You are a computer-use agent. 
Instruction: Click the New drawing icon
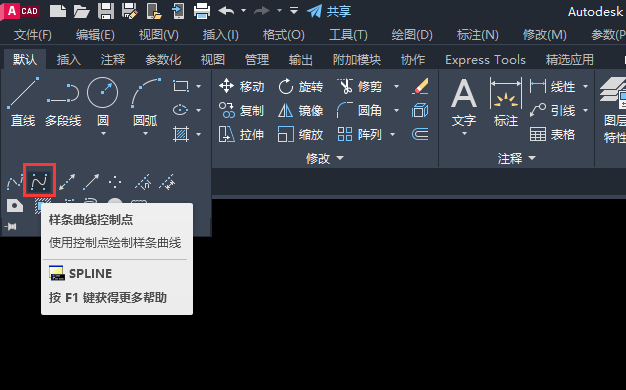(58, 11)
